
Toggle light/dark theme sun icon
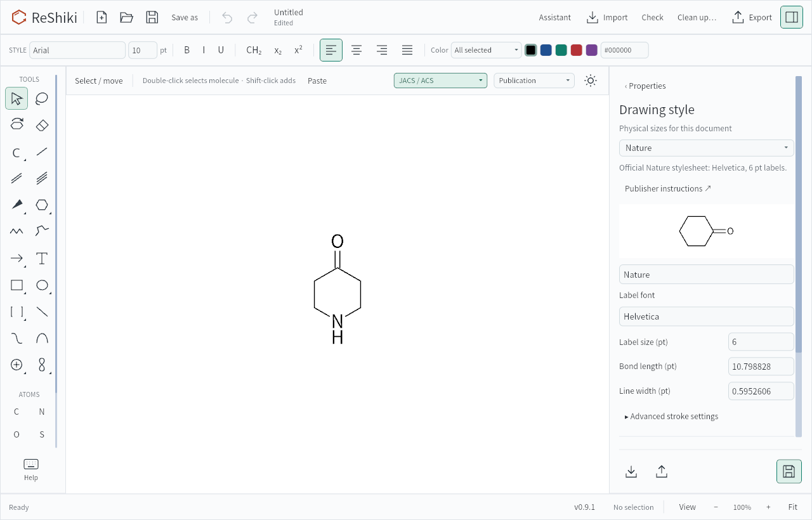[x=591, y=81]
